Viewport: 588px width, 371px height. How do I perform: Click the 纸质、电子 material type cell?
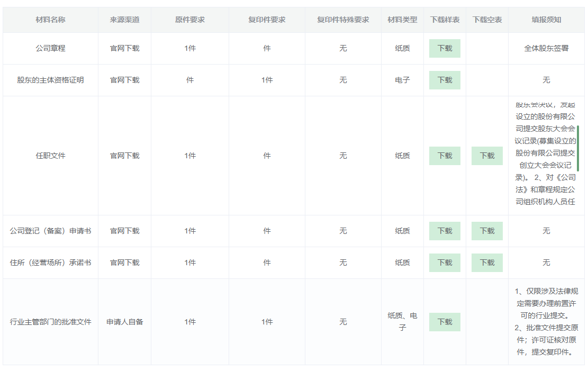point(402,322)
